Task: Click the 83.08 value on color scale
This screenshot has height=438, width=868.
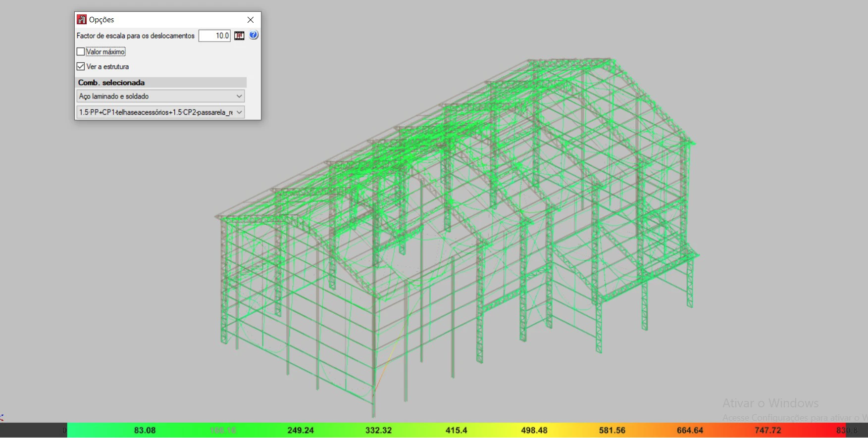Action: [145, 430]
